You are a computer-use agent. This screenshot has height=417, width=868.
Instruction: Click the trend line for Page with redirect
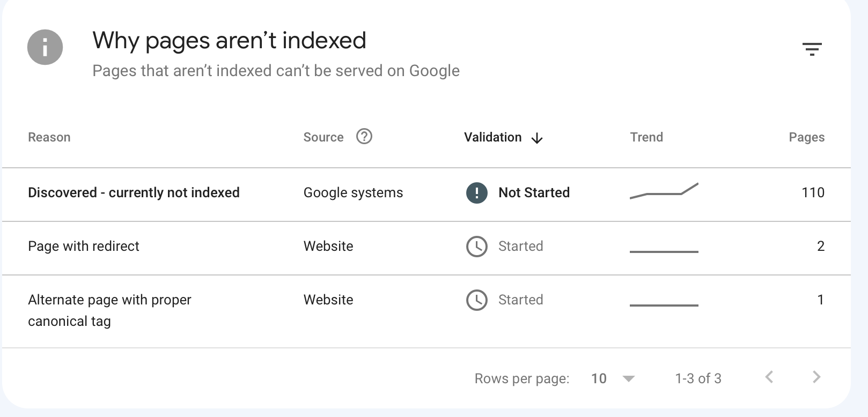coord(664,251)
